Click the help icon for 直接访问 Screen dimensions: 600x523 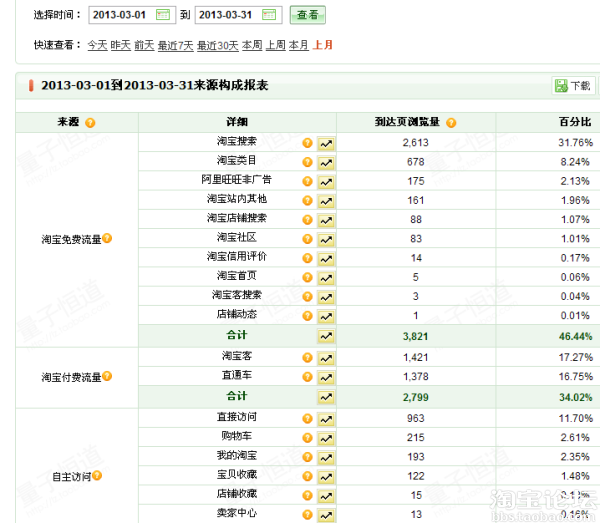pos(307,419)
